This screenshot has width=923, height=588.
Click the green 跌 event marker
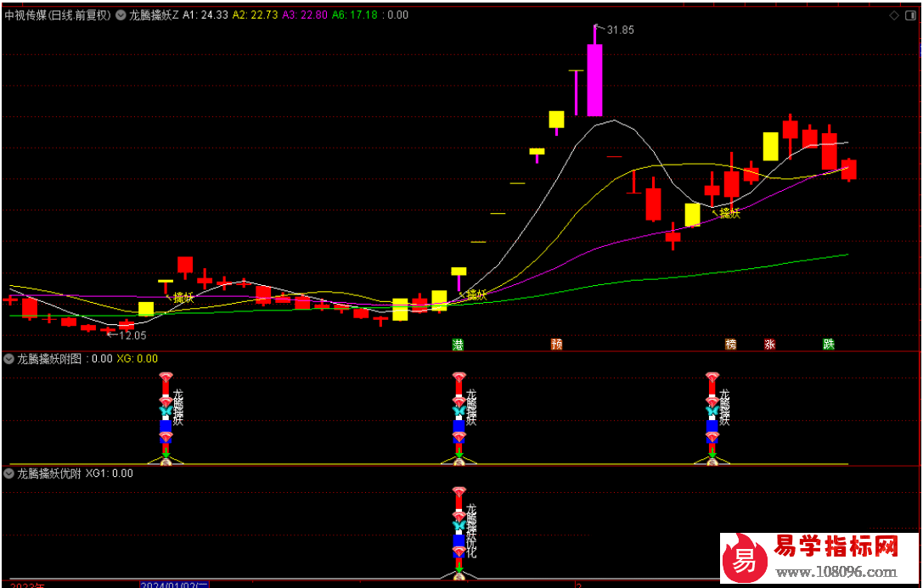pyautogui.click(x=829, y=344)
